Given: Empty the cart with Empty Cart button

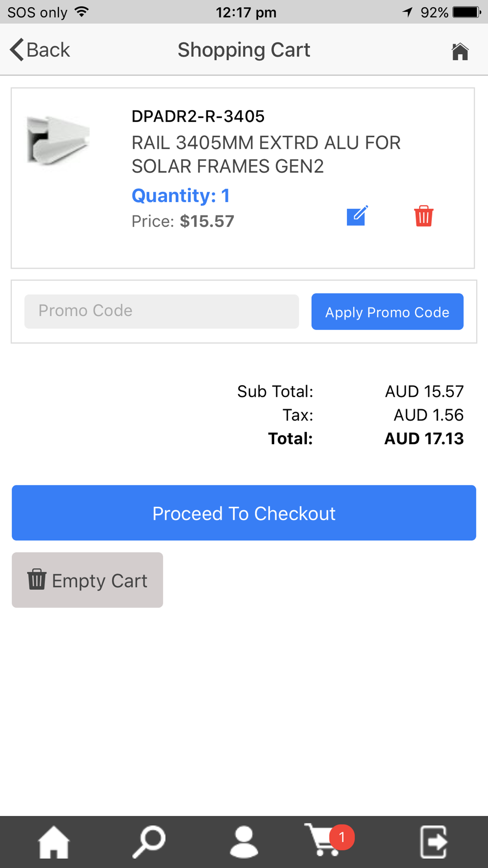Looking at the screenshot, I should pos(87,580).
